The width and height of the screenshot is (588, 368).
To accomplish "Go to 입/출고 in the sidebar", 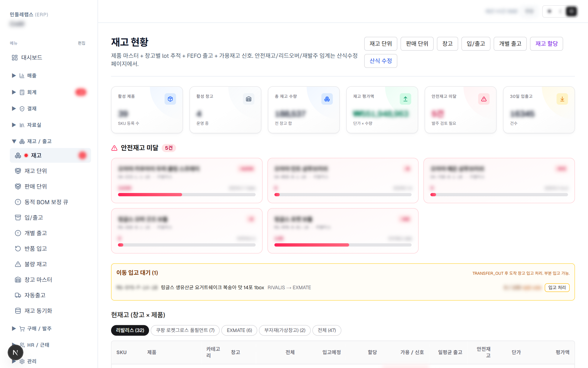I will click(x=50, y=218).
